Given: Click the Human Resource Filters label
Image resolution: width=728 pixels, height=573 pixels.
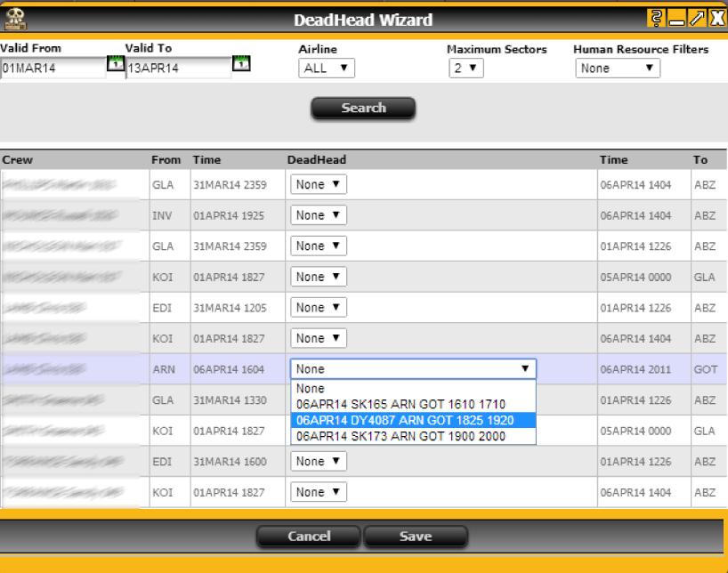Looking at the screenshot, I should tap(641, 49).
